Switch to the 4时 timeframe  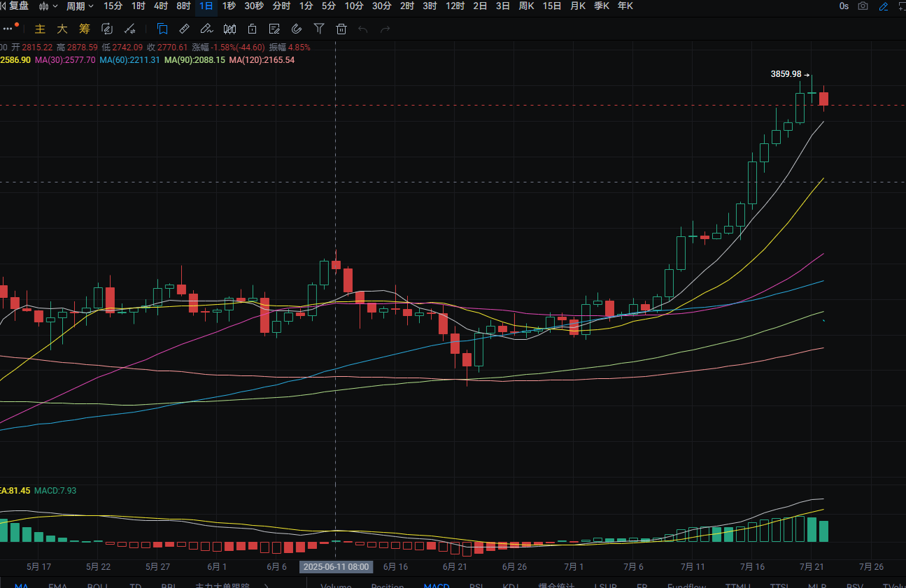161,6
